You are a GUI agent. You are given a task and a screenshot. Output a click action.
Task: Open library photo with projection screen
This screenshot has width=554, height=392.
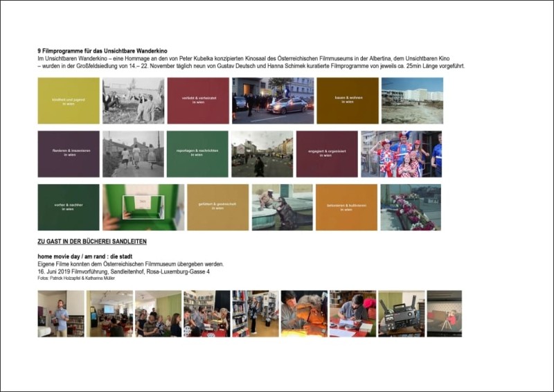pos(110,314)
